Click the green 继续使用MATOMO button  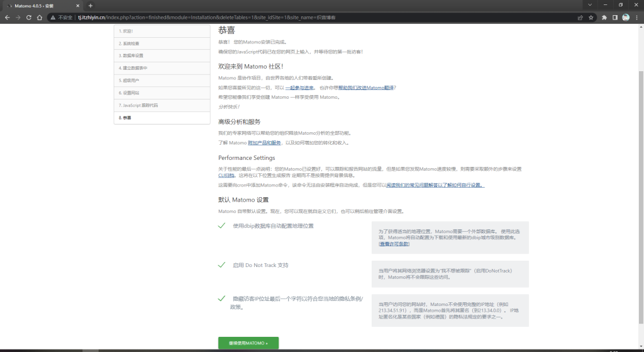pos(248,343)
